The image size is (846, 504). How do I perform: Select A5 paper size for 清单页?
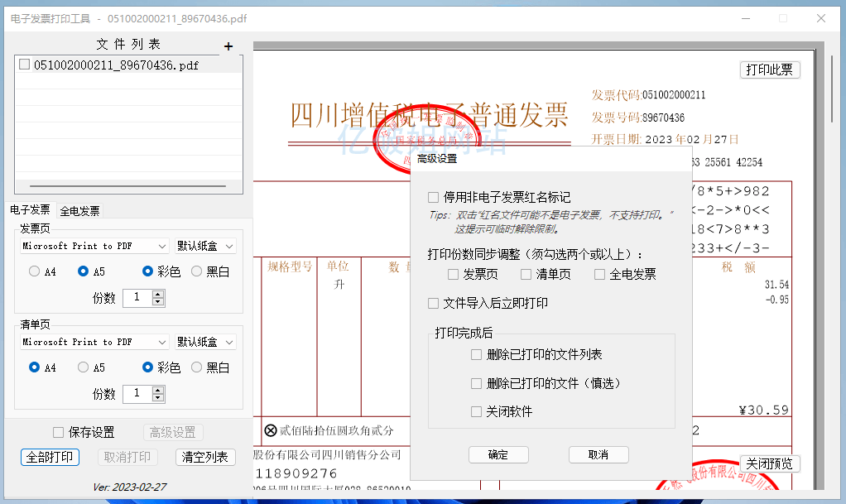pos(83,366)
